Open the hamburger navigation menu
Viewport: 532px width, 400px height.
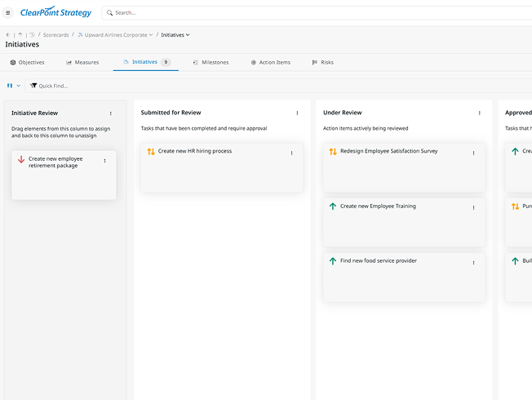click(8, 13)
